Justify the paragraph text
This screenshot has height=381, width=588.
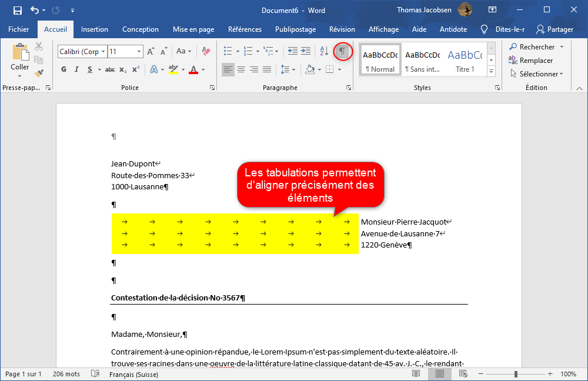coord(267,69)
